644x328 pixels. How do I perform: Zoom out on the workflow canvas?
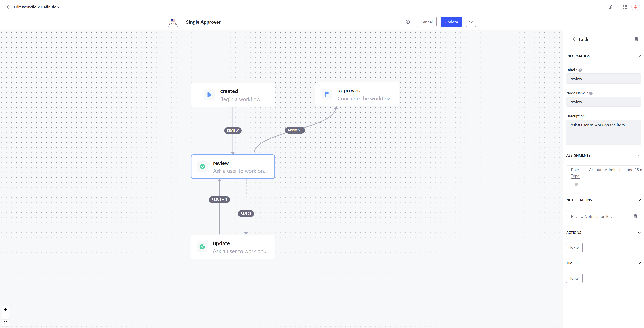pos(6,316)
